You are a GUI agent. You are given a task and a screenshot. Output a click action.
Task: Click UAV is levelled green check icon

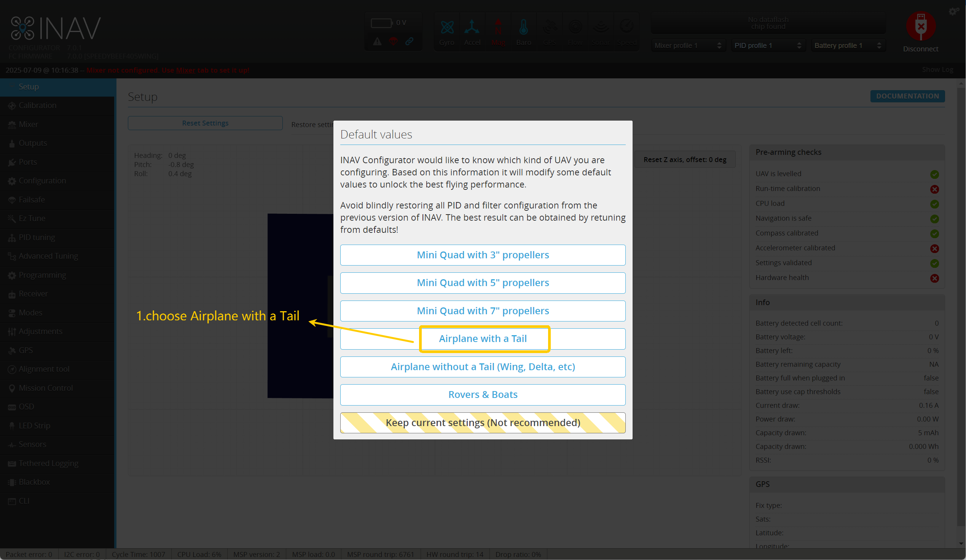[x=934, y=174]
